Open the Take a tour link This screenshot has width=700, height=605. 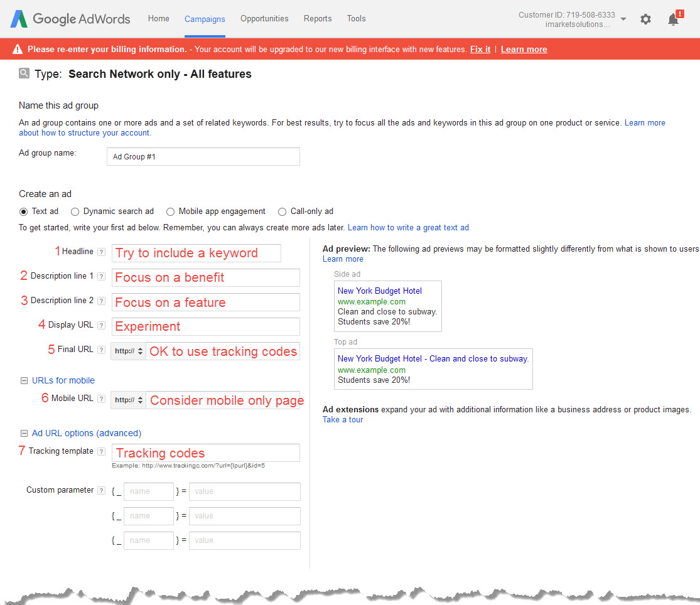[343, 419]
